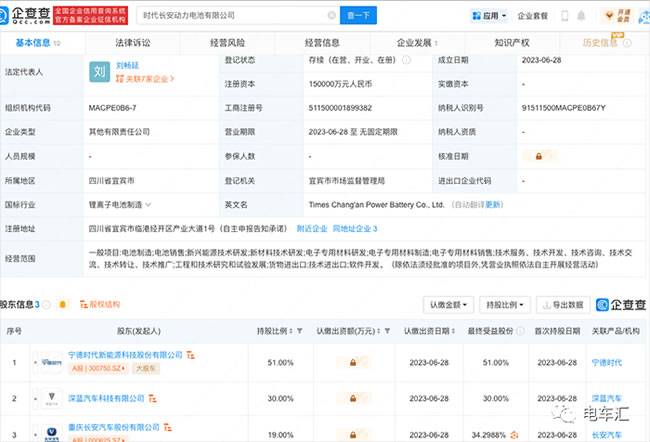Screen dimensions: 650x442
Task: Click the 刘 avatar of the legal representative
Action: coord(99,72)
